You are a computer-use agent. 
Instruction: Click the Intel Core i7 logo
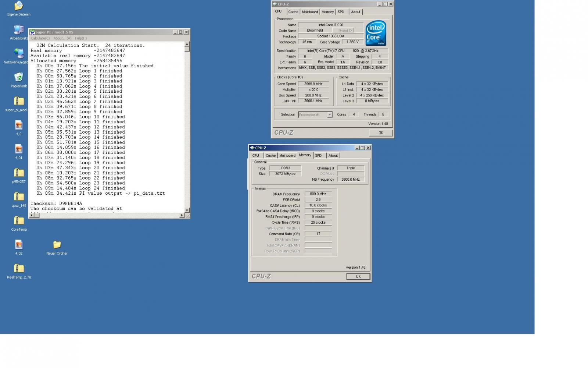point(376,33)
